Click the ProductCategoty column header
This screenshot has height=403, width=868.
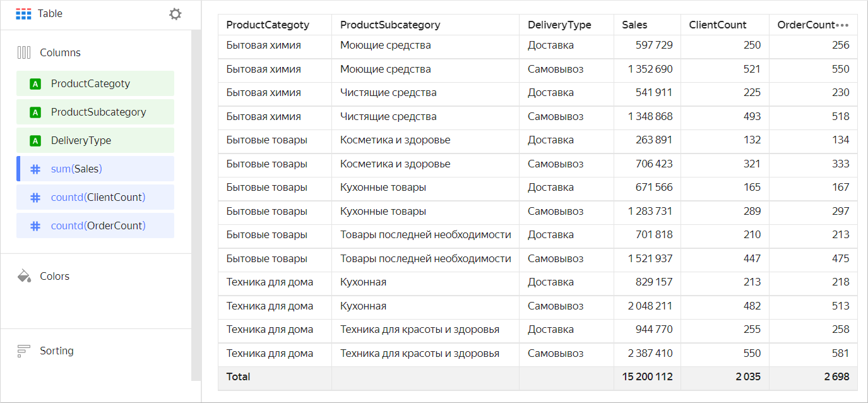click(268, 25)
